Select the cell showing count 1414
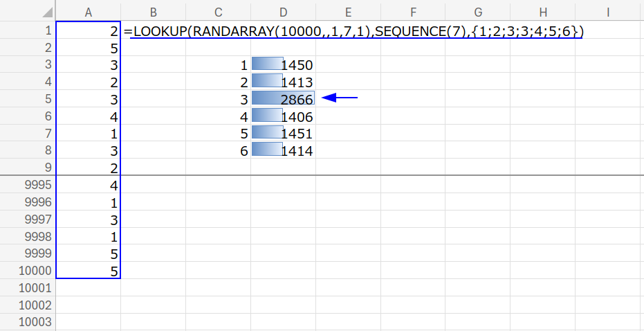 [x=283, y=150]
